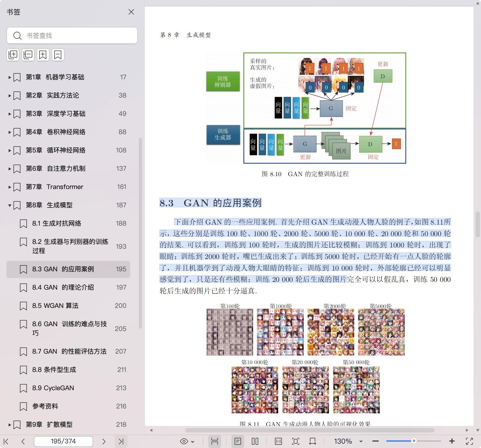This screenshot has width=481, height=448.
Task: Select two-page layout
Action: (x=255, y=441)
